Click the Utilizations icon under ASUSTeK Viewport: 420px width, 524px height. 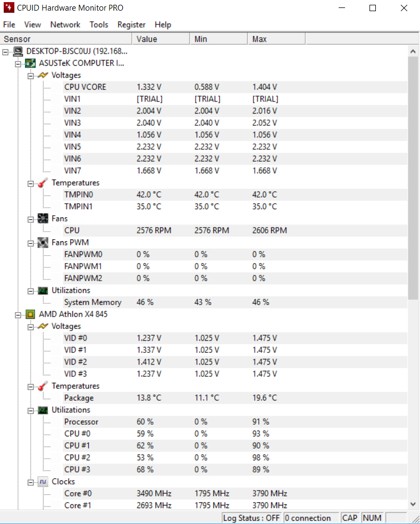pyautogui.click(x=43, y=291)
